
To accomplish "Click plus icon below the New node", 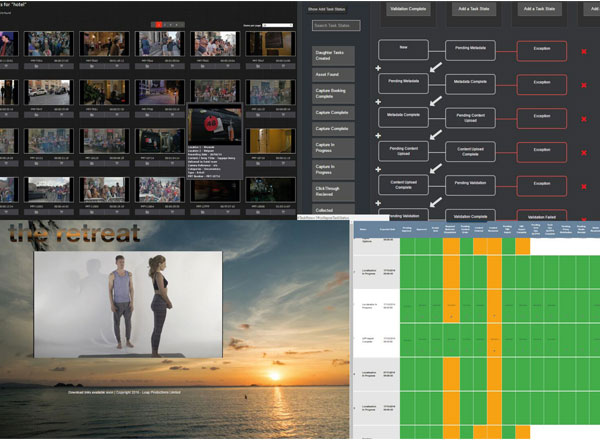I will tap(378, 68).
